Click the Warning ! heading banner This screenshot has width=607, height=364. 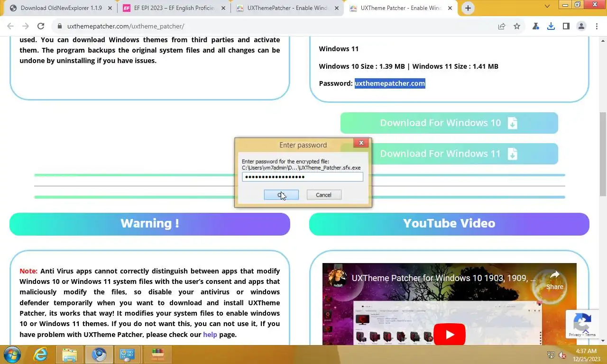[150, 224]
